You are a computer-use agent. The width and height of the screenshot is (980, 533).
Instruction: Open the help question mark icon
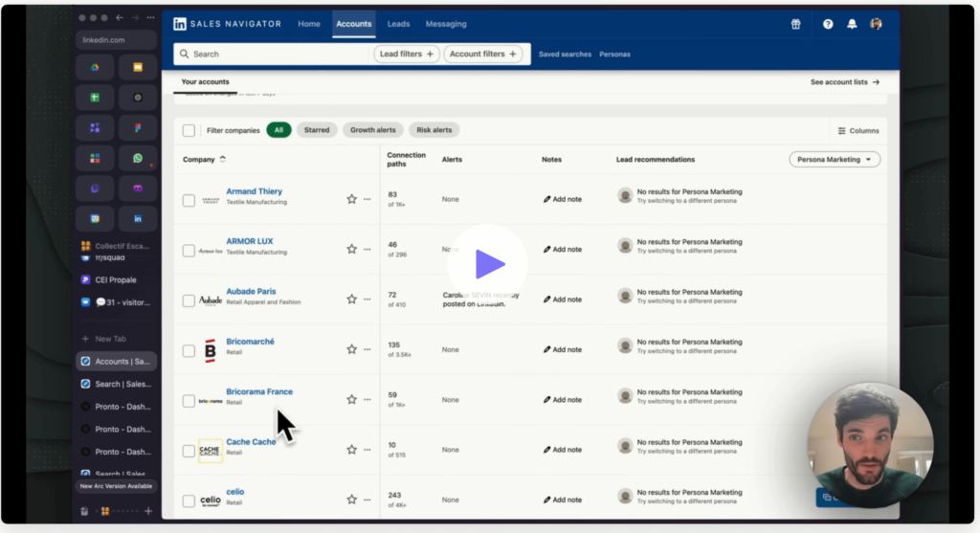(x=828, y=24)
